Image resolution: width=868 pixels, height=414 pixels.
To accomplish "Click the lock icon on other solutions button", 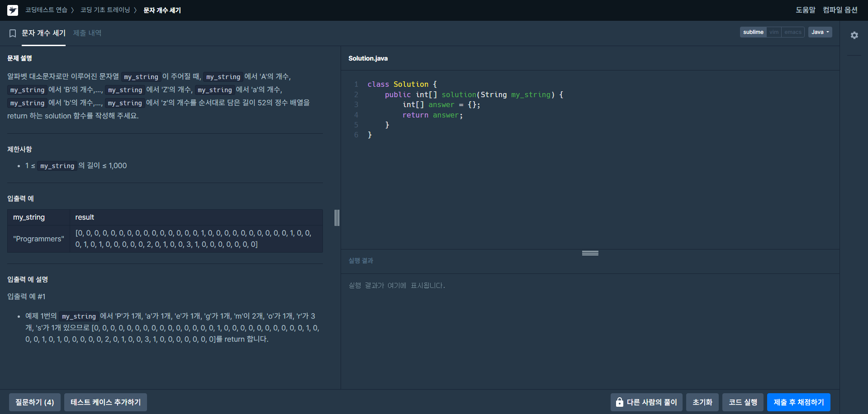I will [620, 402].
